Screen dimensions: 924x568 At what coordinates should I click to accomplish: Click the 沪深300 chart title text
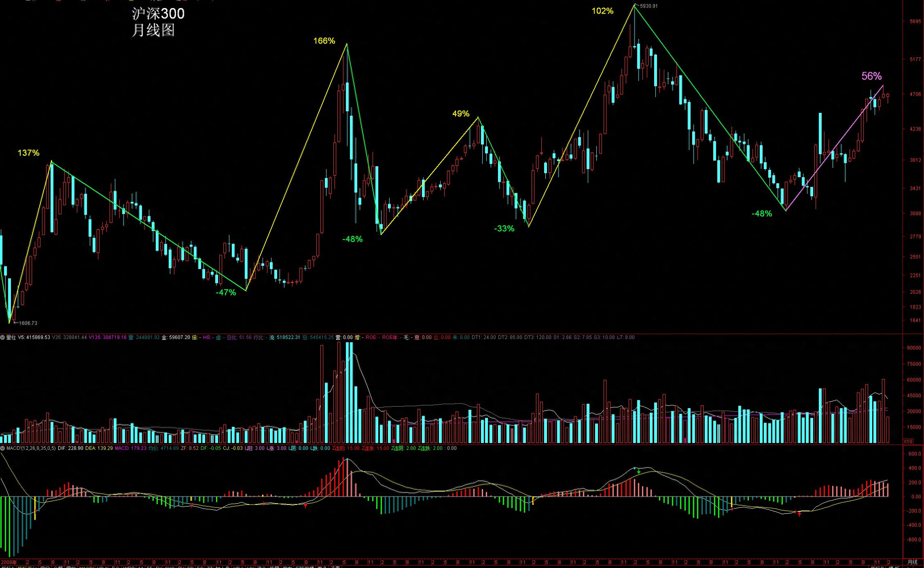point(158,14)
